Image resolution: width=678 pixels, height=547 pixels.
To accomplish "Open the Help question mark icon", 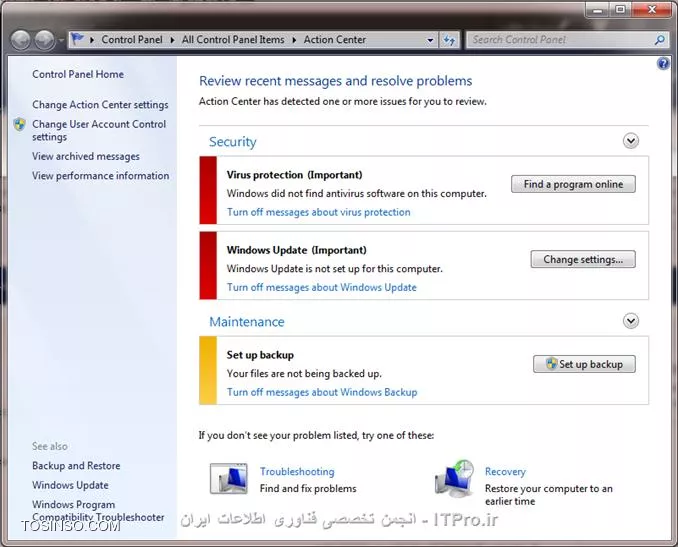I will click(x=663, y=64).
